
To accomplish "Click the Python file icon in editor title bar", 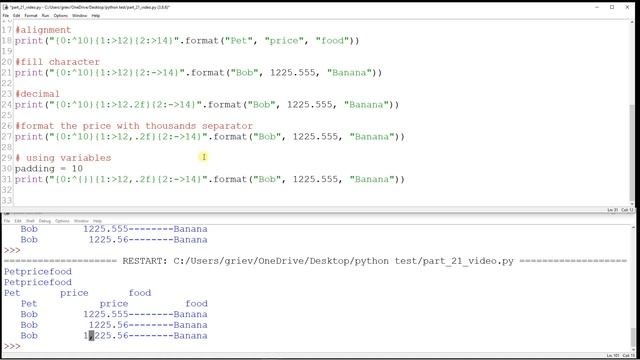I will 5,7.
